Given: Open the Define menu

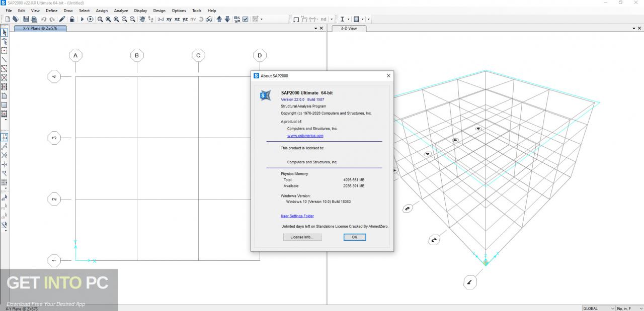Looking at the screenshot, I should pos(51,11).
